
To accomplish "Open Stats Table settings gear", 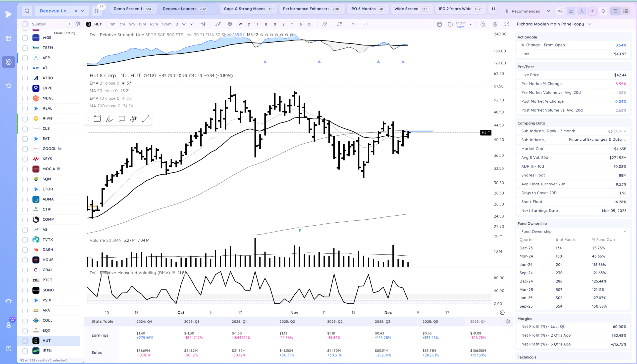I will pyautogui.click(x=508, y=322).
